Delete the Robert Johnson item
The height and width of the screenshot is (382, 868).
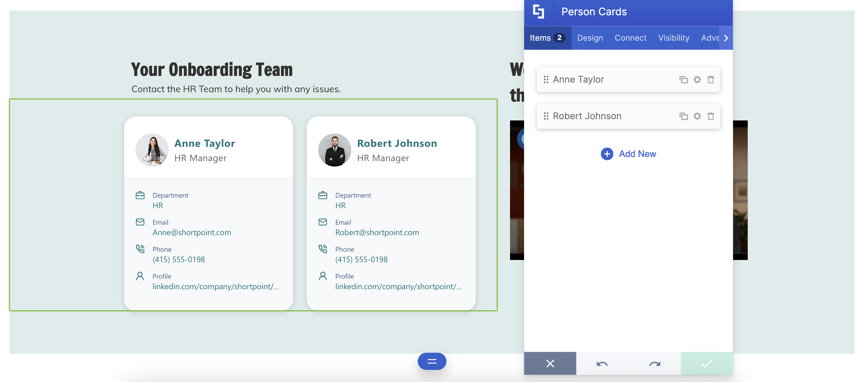point(710,116)
